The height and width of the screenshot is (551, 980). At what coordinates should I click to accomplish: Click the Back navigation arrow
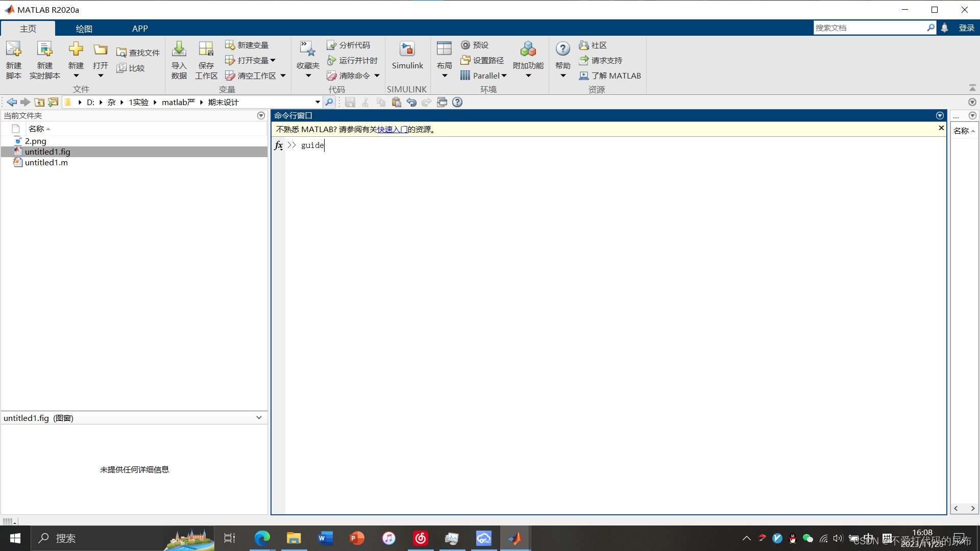tap(12, 102)
